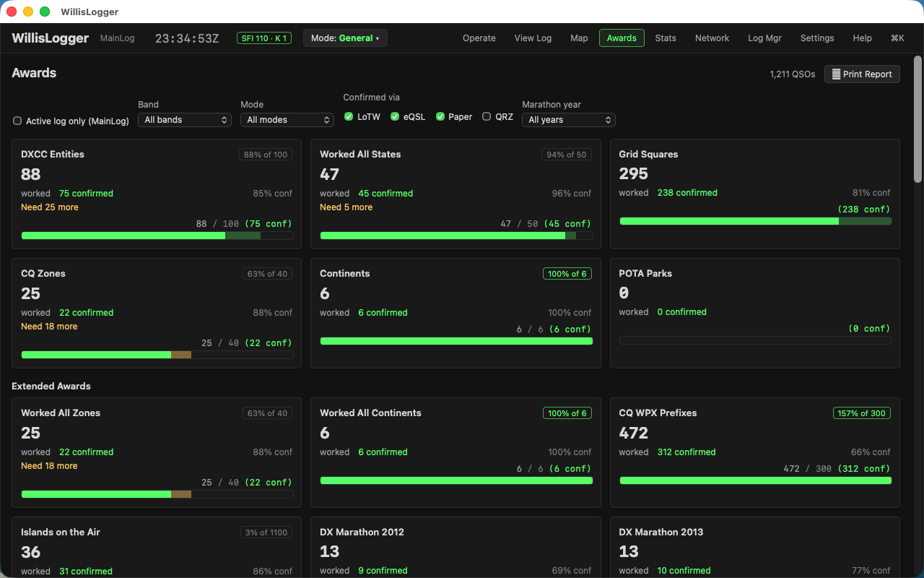
Task: Click the 312 confirmed text
Action: pos(687,452)
